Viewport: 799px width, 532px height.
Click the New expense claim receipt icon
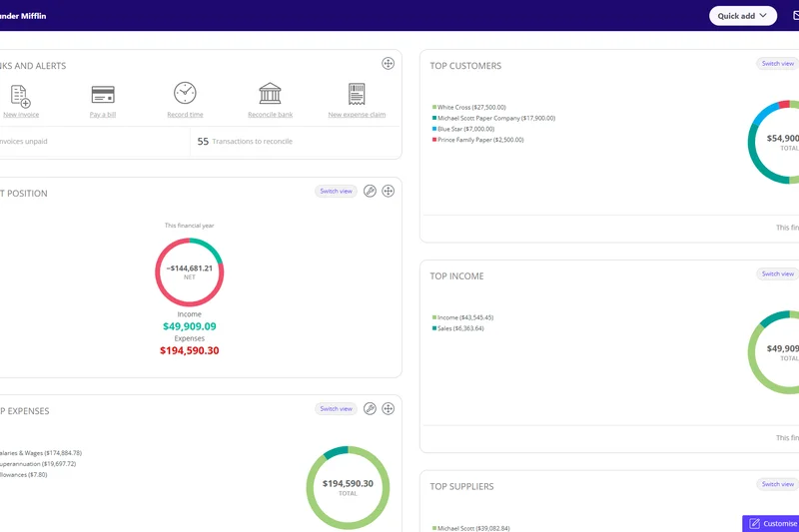[x=357, y=94]
